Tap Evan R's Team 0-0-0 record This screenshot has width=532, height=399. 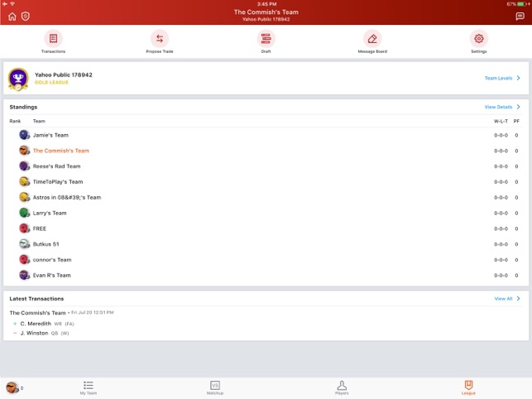point(501,276)
